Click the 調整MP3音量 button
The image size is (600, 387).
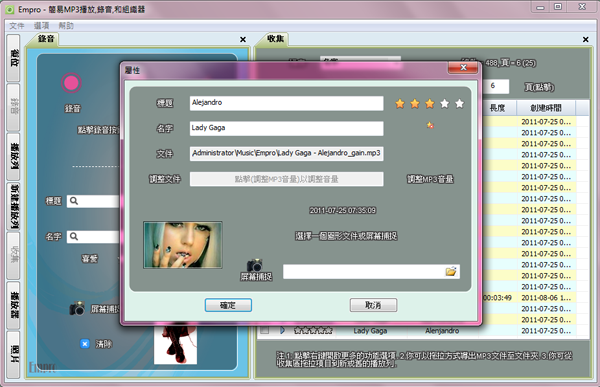(430, 179)
